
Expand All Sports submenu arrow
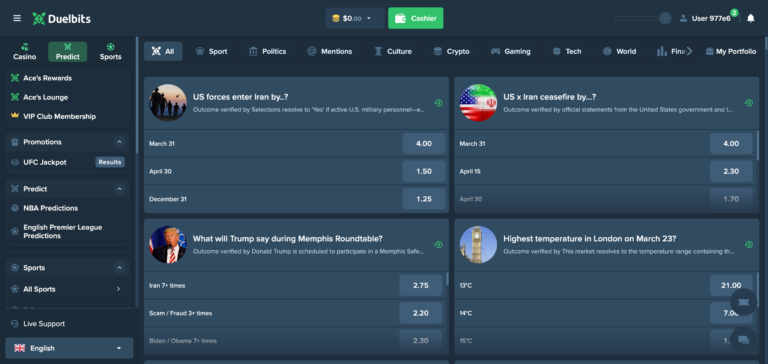tap(118, 289)
